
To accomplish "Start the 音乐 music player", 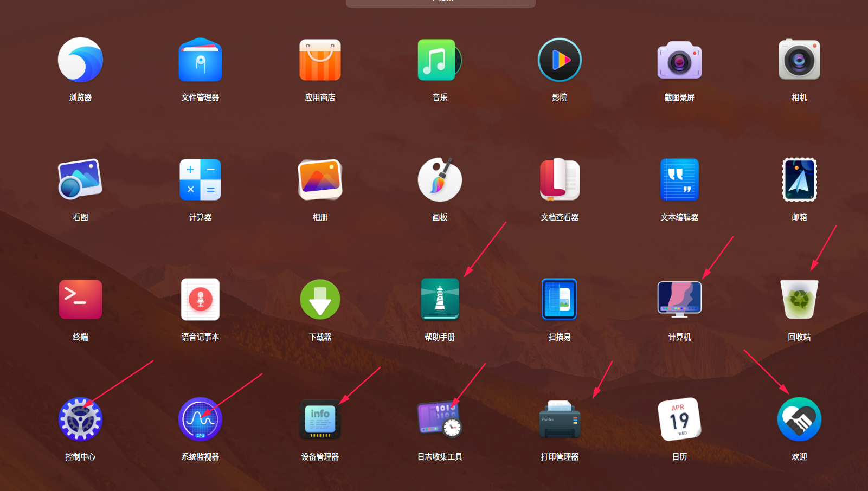I will tap(439, 60).
